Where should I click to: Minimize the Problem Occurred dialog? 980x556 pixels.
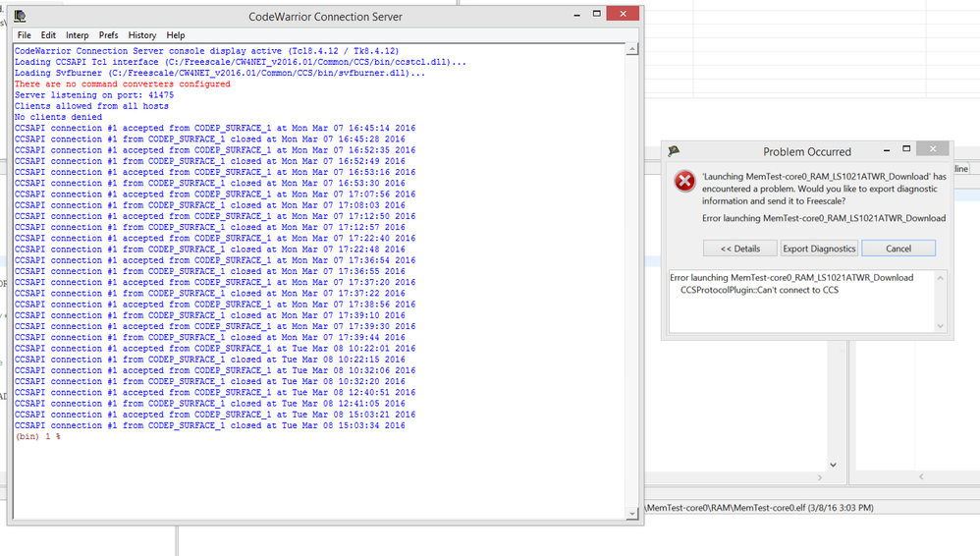[x=887, y=149]
